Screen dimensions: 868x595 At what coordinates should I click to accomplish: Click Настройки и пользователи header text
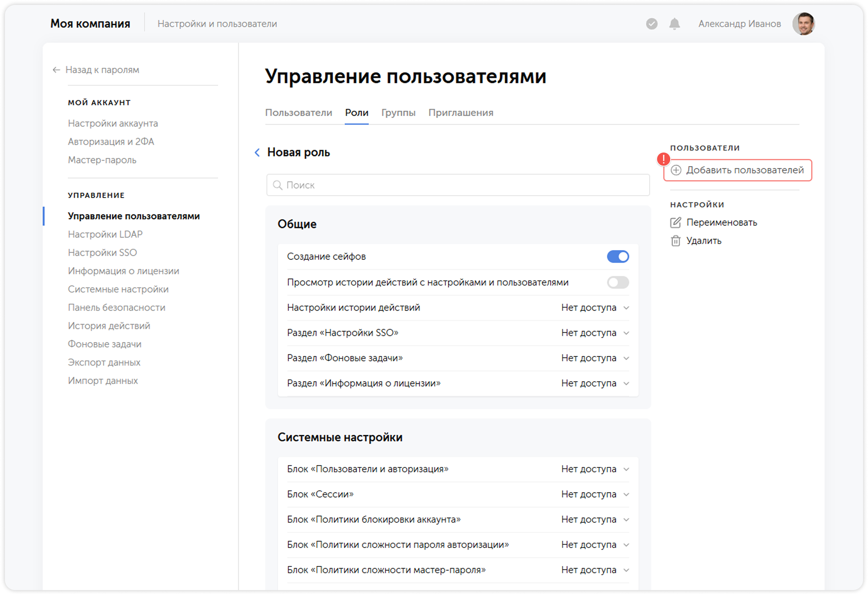pyautogui.click(x=217, y=24)
